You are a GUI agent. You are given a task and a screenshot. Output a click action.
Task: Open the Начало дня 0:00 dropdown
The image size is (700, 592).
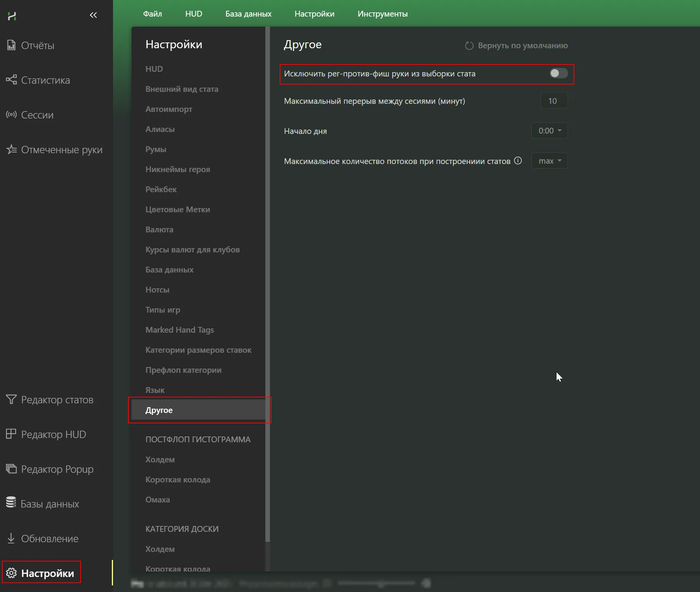(x=550, y=130)
